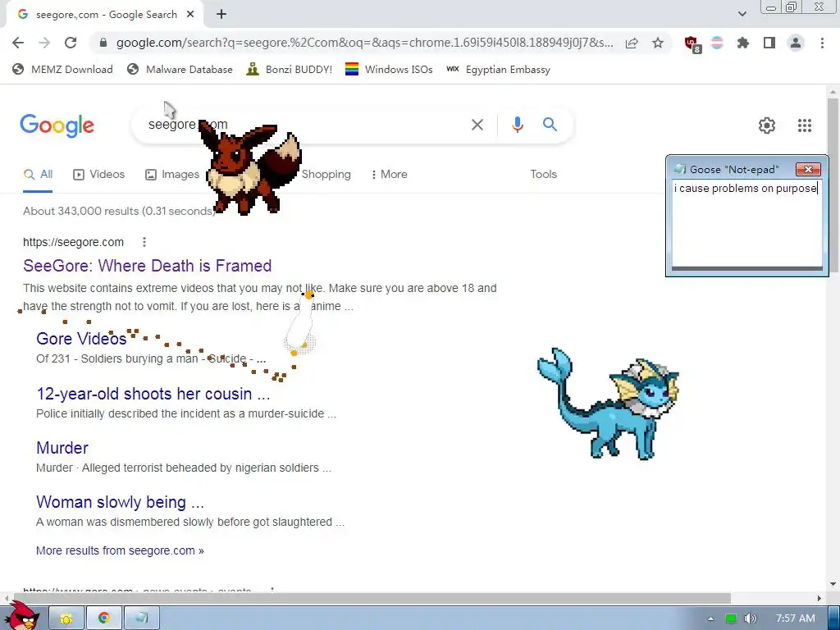This screenshot has height=630, width=840.
Task: Open the Gore Videos sitelink
Action: [81, 339]
